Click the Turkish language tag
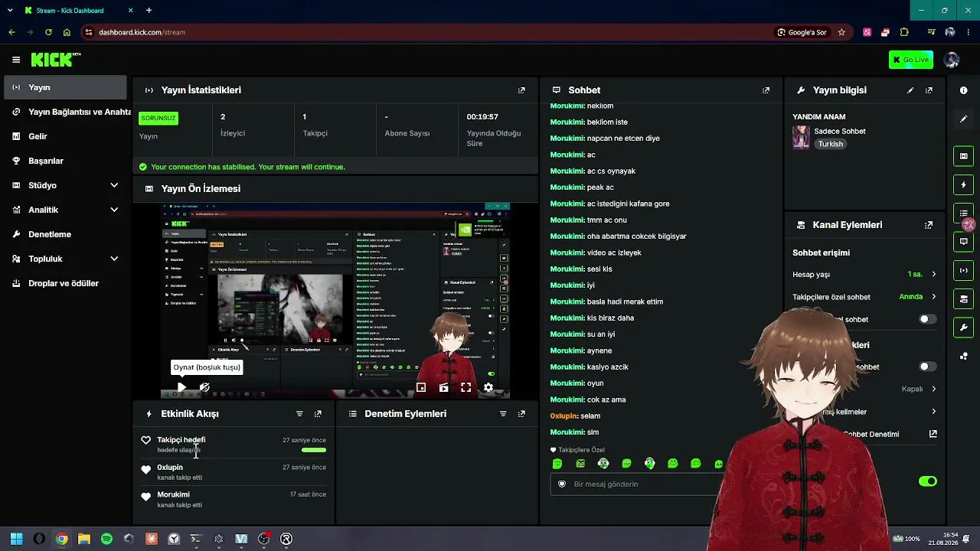Image resolution: width=980 pixels, height=551 pixels. [x=830, y=144]
